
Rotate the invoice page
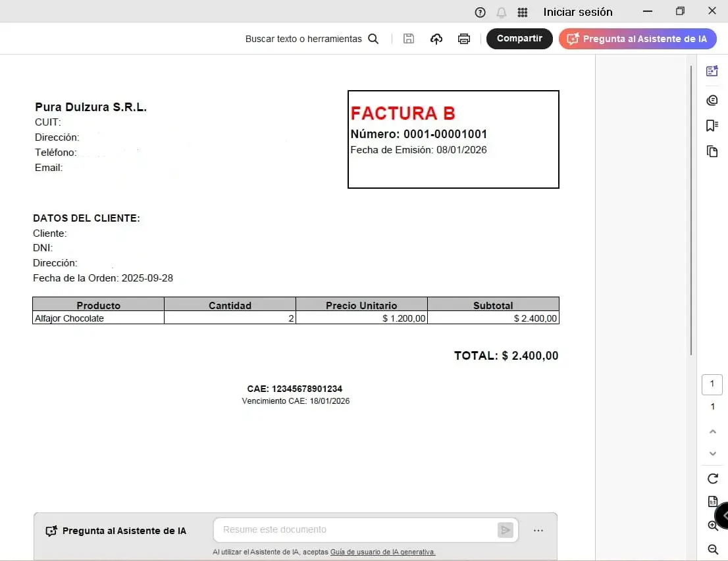pyautogui.click(x=713, y=478)
